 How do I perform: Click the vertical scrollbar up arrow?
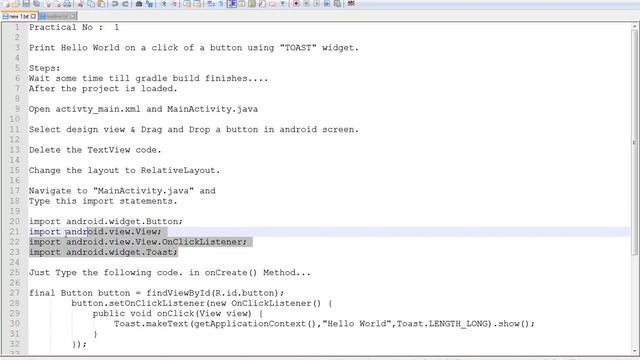coord(635,27)
